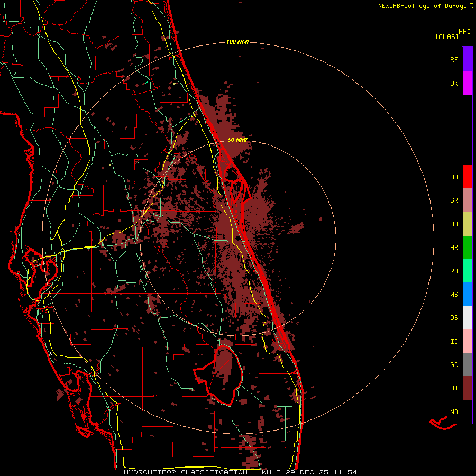Click the ND legend label
Screen dimensions: 476x476
tap(454, 412)
